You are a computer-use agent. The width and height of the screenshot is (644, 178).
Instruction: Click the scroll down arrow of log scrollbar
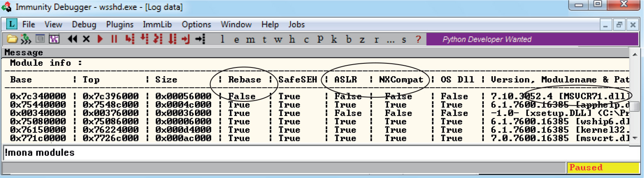tap(634, 138)
